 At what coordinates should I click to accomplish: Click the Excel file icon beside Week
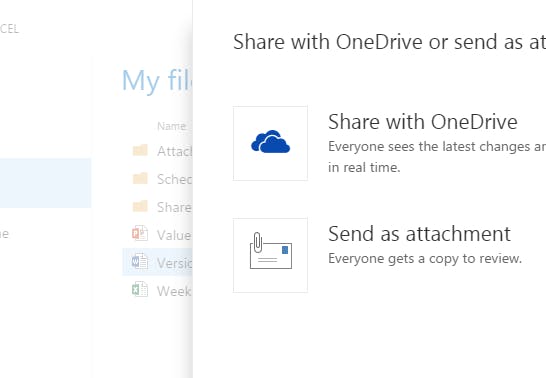coord(140,290)
